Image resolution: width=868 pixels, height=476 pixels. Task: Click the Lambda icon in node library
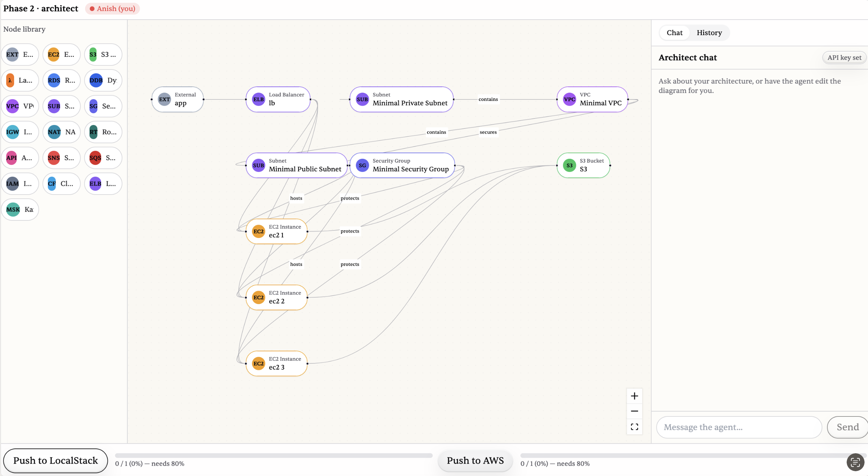pos(10,80)
